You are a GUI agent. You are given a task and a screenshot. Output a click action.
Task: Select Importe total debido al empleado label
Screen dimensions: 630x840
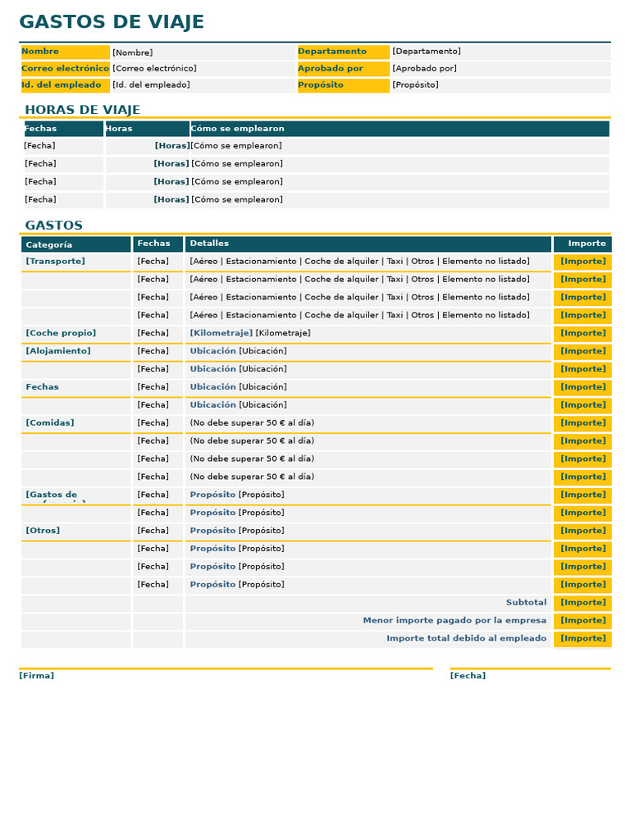click(467, 638)
